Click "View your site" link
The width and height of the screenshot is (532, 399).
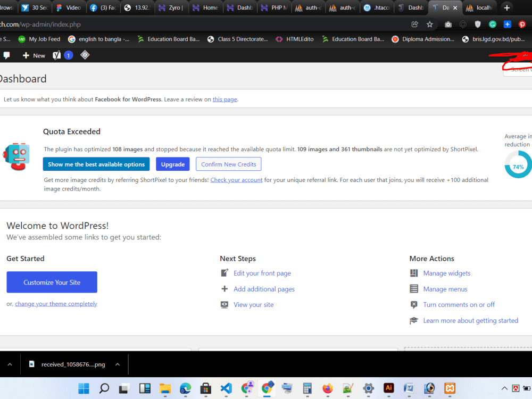pos(253,305)
